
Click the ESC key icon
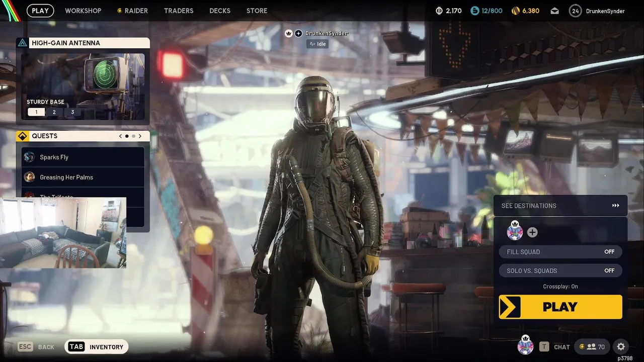point(25,346)
